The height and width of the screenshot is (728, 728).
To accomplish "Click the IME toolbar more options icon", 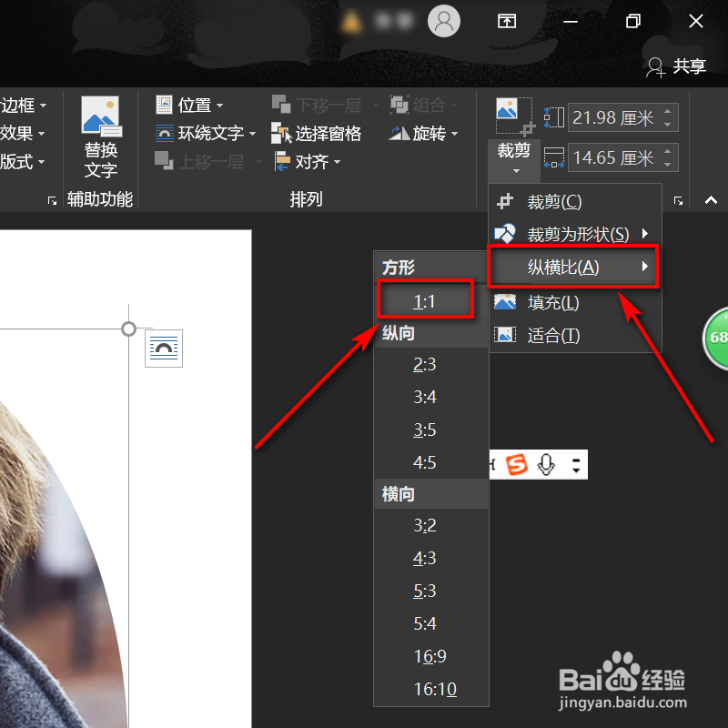I will (576, 465).
